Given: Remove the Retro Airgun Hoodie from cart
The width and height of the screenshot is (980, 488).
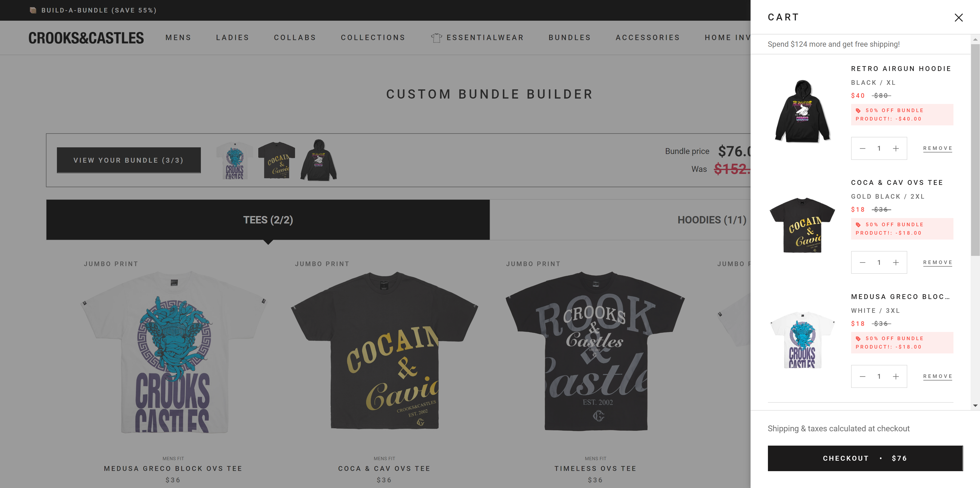Looking at the screenshot, I should (x=937, y=148).
